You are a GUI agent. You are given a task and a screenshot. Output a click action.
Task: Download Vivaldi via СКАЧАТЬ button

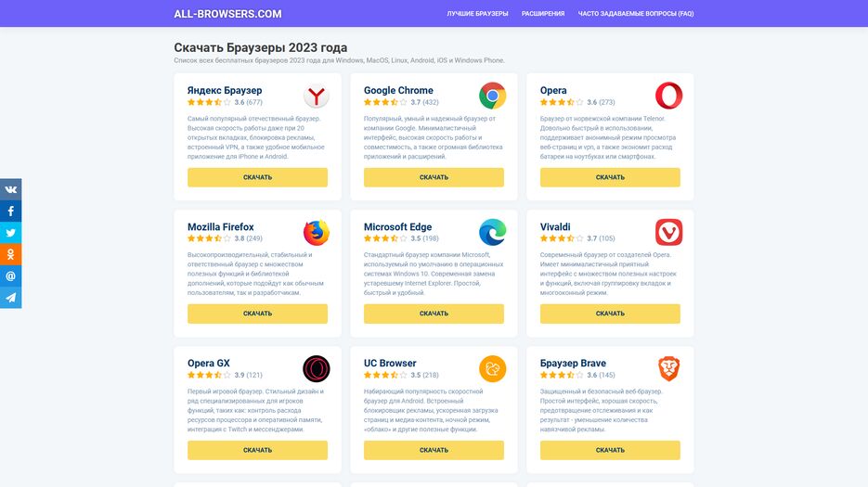point(610,314)
